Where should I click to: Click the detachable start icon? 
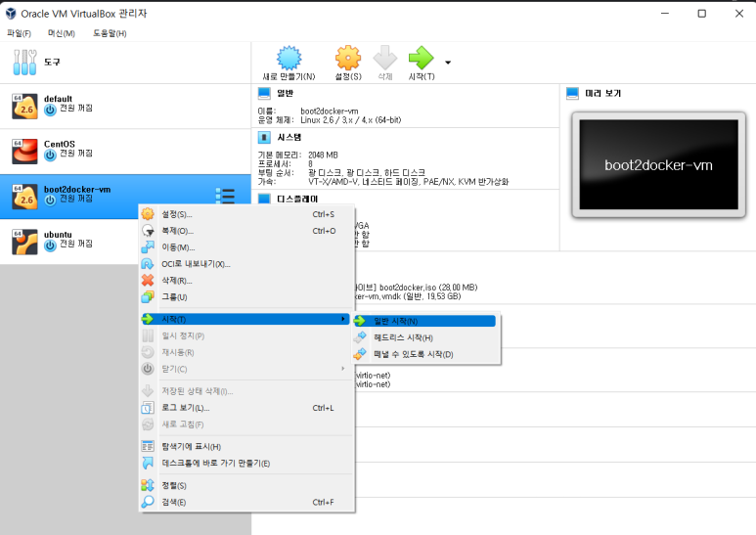360,354
